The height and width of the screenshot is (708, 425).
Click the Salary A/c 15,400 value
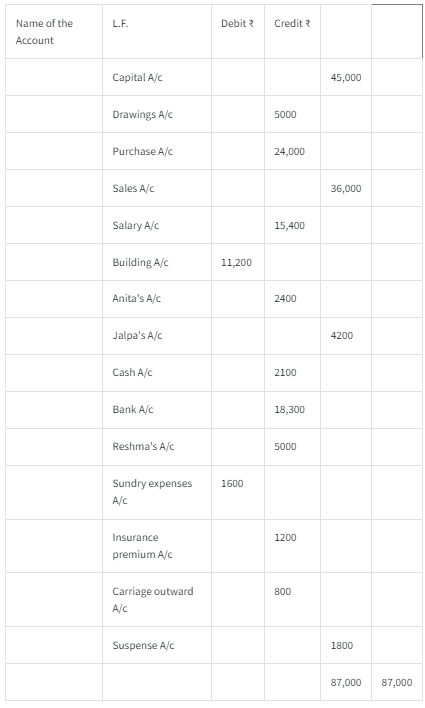(x=289, y=226)
